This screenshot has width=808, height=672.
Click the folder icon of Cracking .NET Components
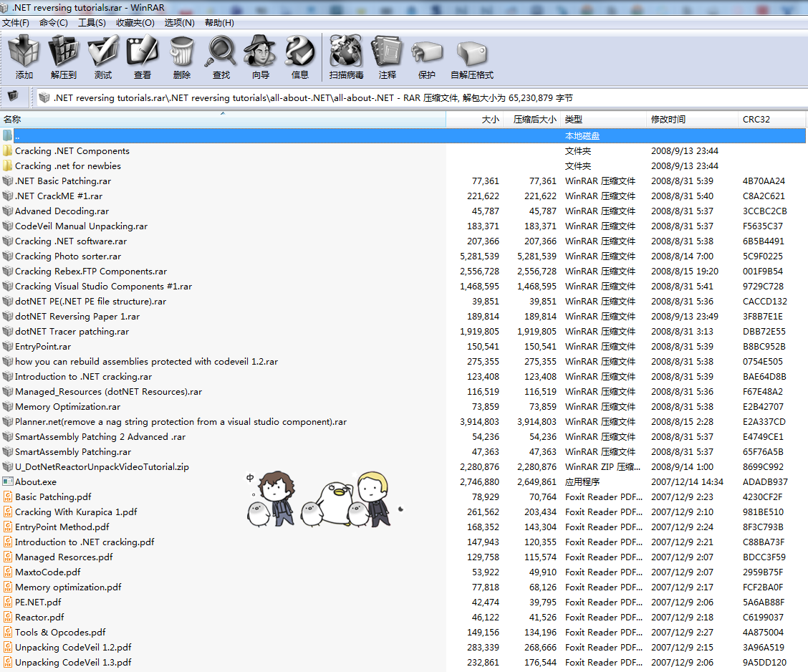(x=7, y=151)
